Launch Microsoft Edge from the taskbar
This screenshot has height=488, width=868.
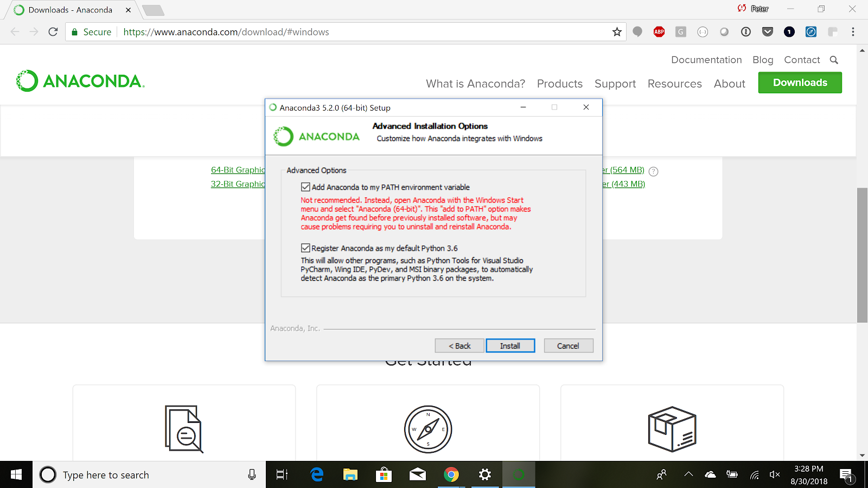click(317, 475)
